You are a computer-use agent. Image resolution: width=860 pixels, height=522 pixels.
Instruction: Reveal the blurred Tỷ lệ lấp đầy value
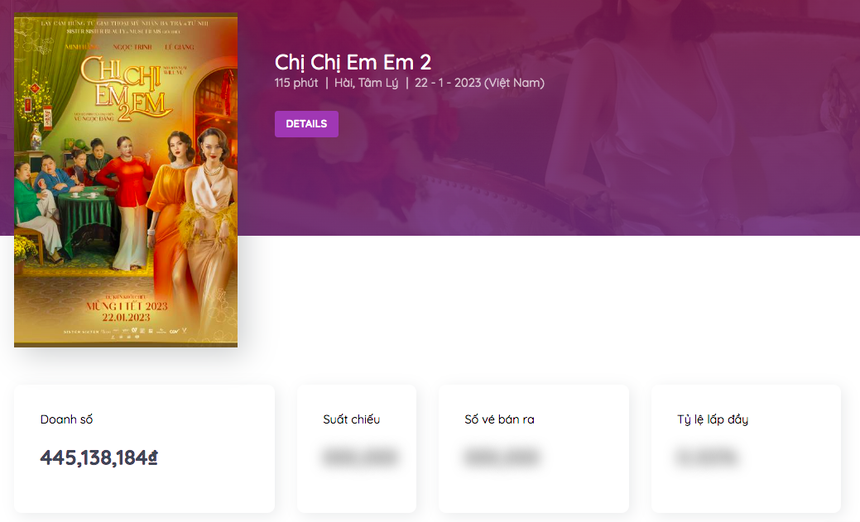coord(706,457)
